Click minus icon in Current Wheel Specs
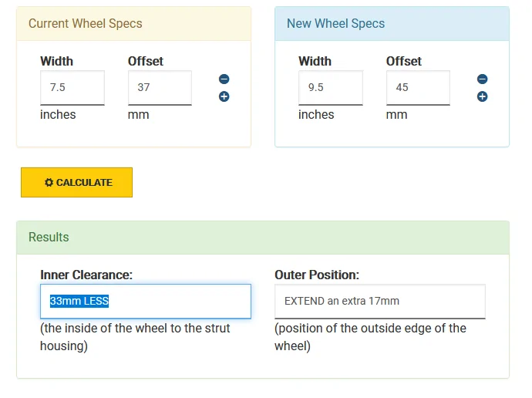 tap(224, 79)
